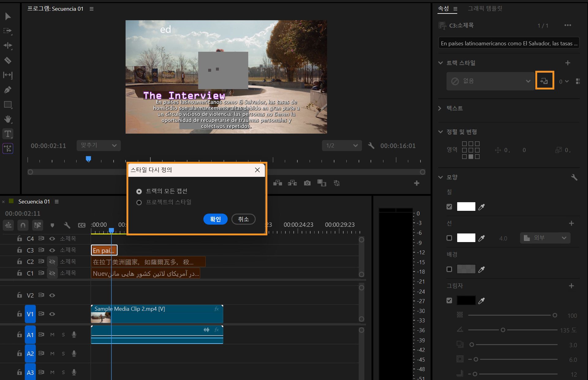The image size is (588, 380).
Task: Click the Export Frame camera icon
Action: (x=307, y=183)
